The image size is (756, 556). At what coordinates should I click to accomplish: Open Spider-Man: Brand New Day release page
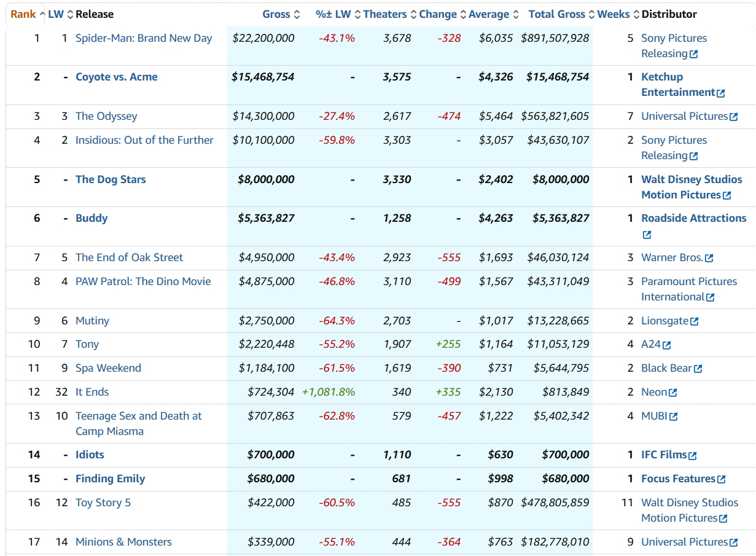point(144,38)
